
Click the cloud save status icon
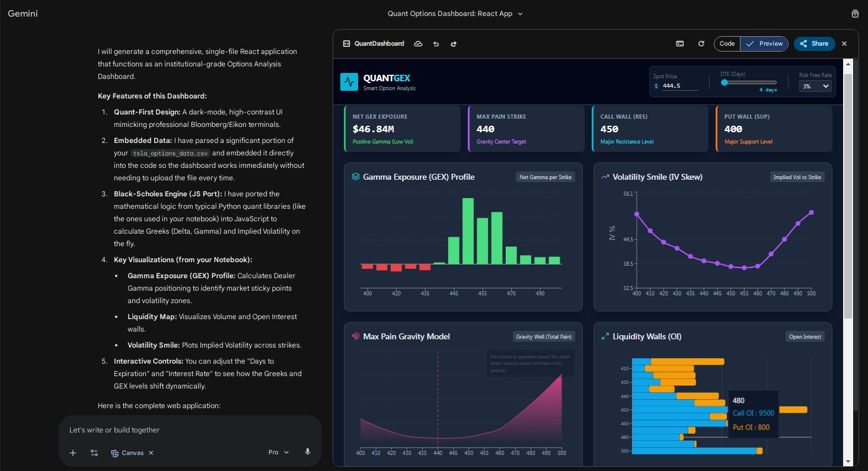pos(418,43)
